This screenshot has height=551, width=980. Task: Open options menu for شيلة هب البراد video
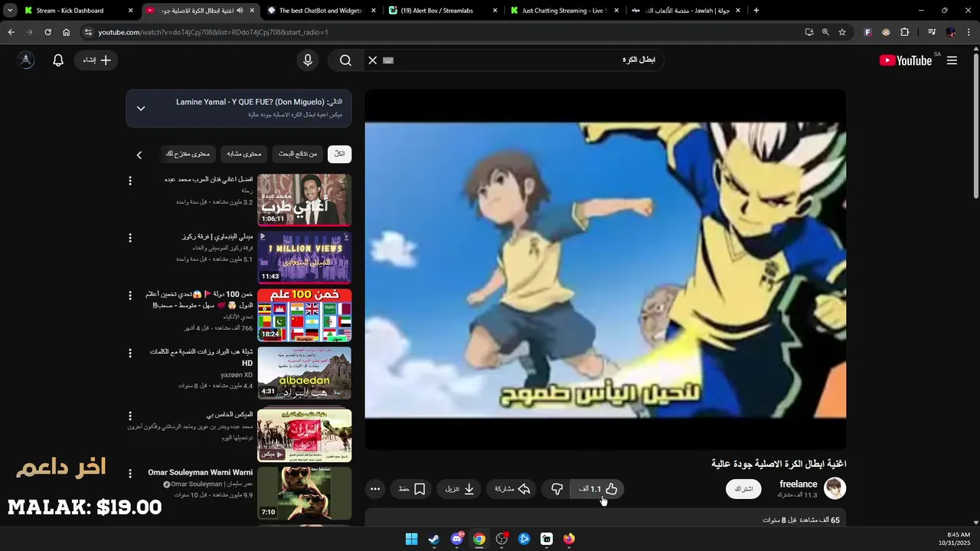click(x=130, y=353)
